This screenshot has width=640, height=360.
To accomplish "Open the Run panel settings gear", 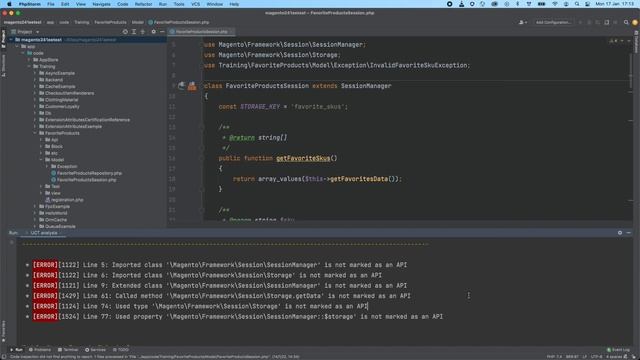I will tap(620, 233).
